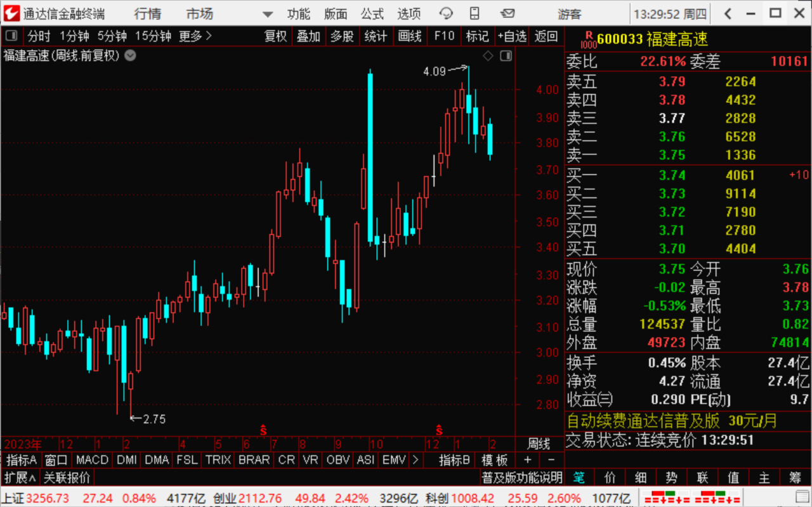Image resolution: width=812 pixels, height=507 pixels.
Task: Click the 返回 return button
Action: [x=546, y=37]
